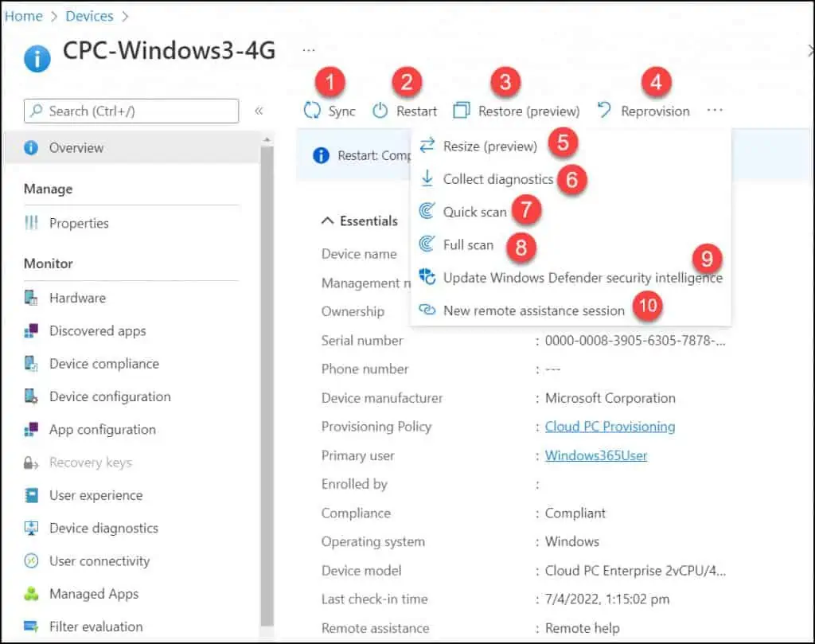Click the Properties bars icon
Image resolution: width=815 pixels, height=644 pixels.
(x=31, y=223)
